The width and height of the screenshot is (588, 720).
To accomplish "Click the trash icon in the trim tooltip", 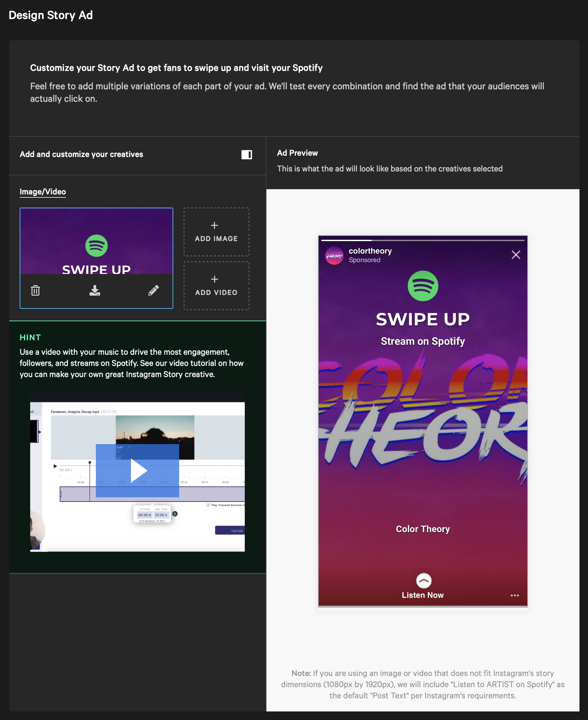I will click(175, 514).
